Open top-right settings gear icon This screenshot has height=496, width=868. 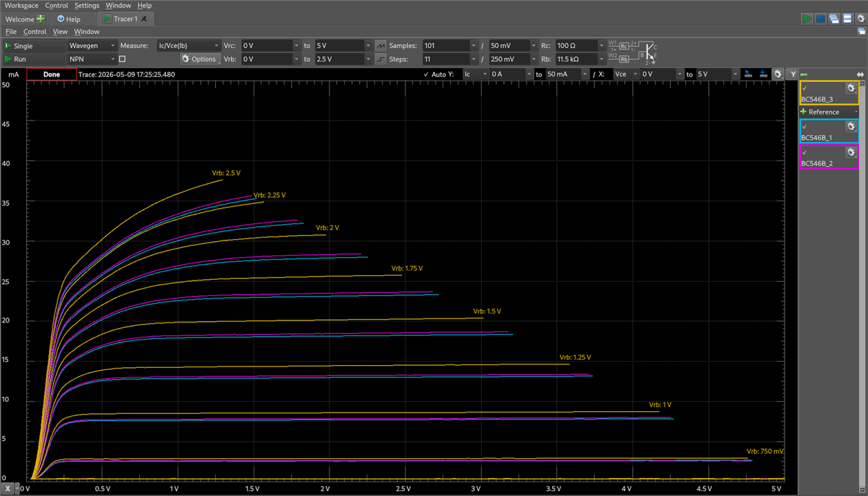[861, 19]
